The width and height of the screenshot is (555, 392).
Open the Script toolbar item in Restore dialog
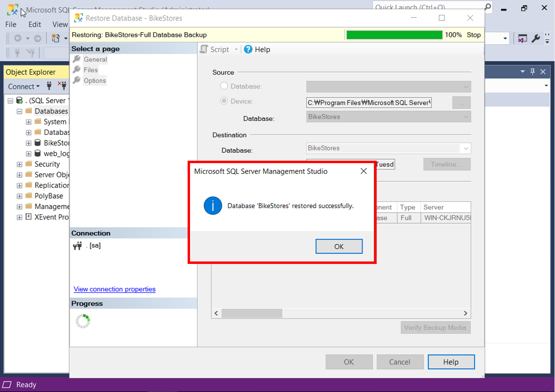click(215, 50)
